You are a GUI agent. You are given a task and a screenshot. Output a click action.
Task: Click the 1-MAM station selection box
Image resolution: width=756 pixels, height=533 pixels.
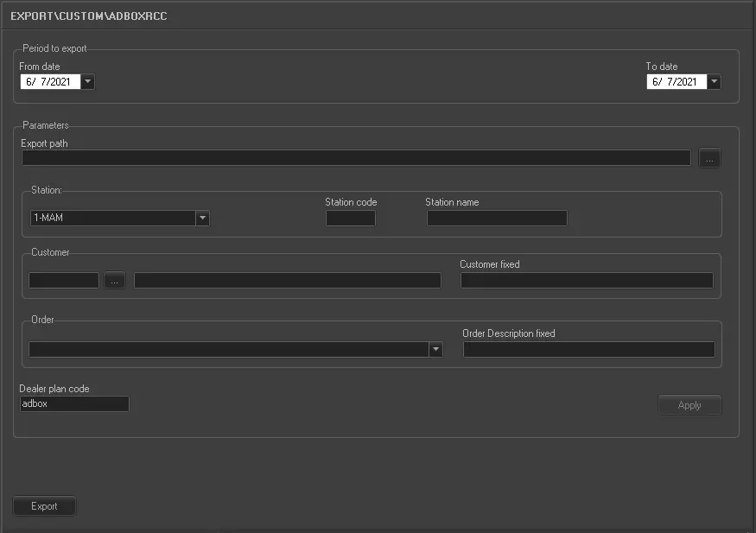(x=112, y=219)
